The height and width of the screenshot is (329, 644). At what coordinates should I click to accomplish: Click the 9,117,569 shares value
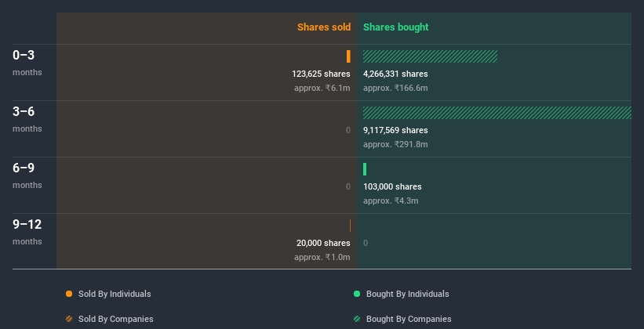pyautogui.click(x=395, y=130)
